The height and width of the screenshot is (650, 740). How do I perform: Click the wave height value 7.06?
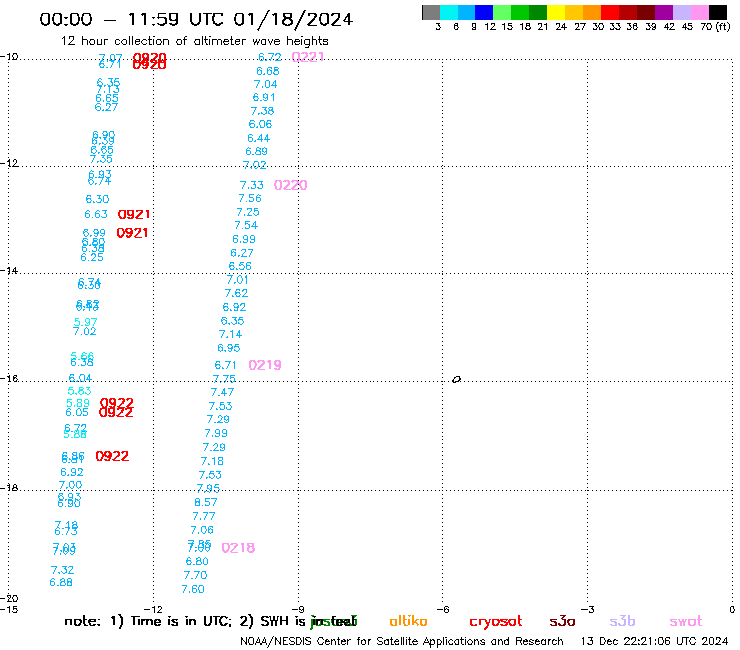click(202, 530)
